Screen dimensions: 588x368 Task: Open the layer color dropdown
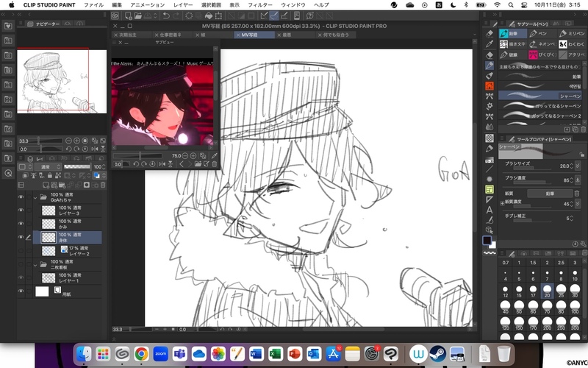[x=99, y=175]
